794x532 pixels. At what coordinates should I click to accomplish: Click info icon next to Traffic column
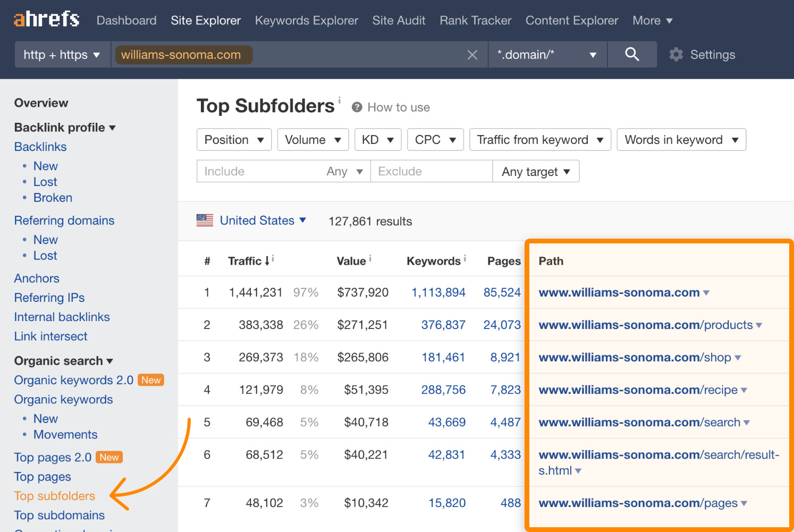273,258
